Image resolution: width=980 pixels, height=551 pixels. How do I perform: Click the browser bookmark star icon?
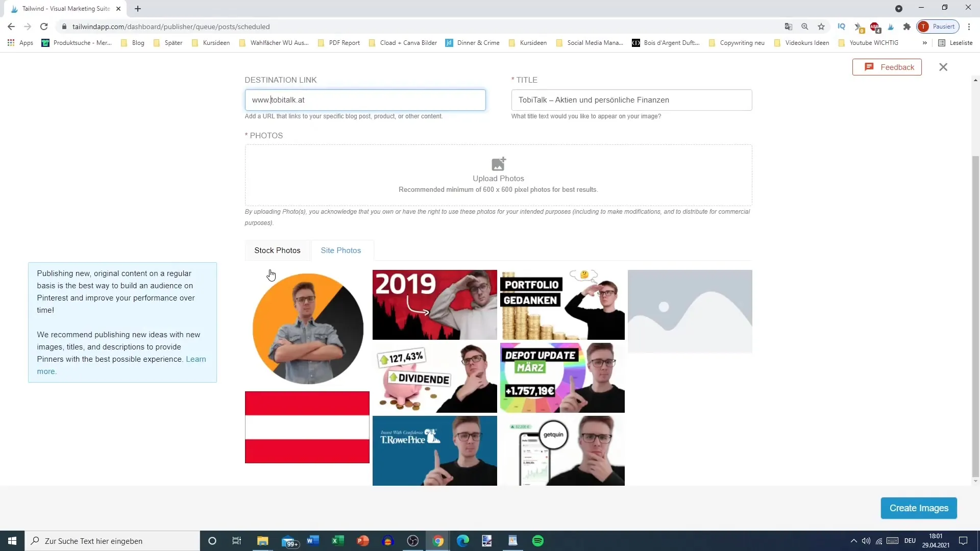click(x=821, y=26)
